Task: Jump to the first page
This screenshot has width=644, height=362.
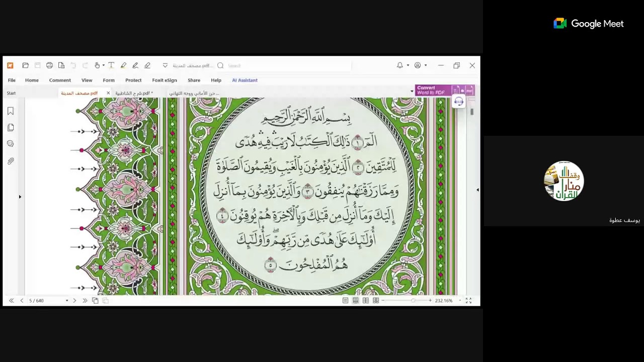Action: (x=11, y=301)
